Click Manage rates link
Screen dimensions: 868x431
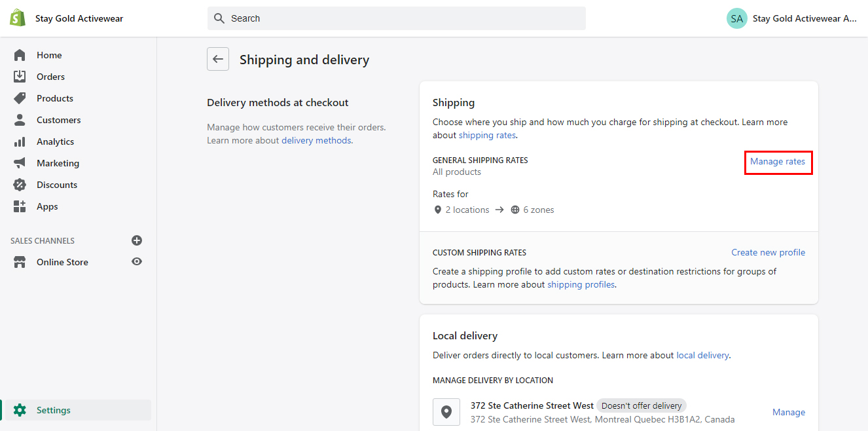point(778,161)
